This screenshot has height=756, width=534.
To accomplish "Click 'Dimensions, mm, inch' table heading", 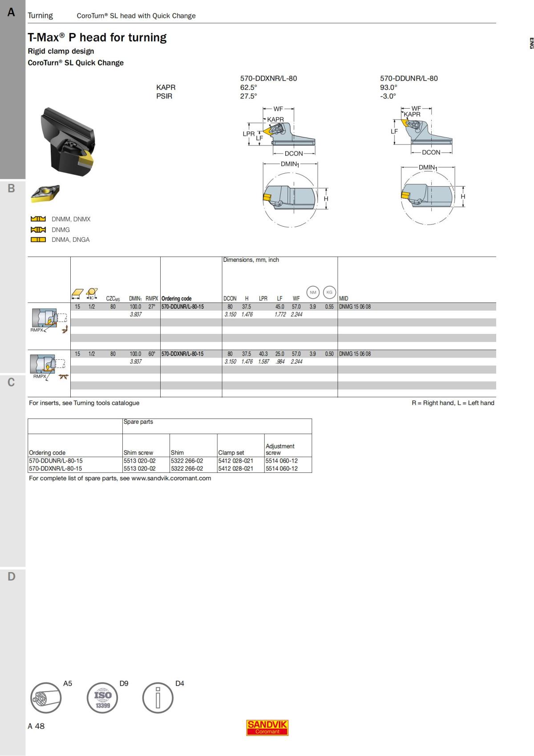I will [251, 260].
